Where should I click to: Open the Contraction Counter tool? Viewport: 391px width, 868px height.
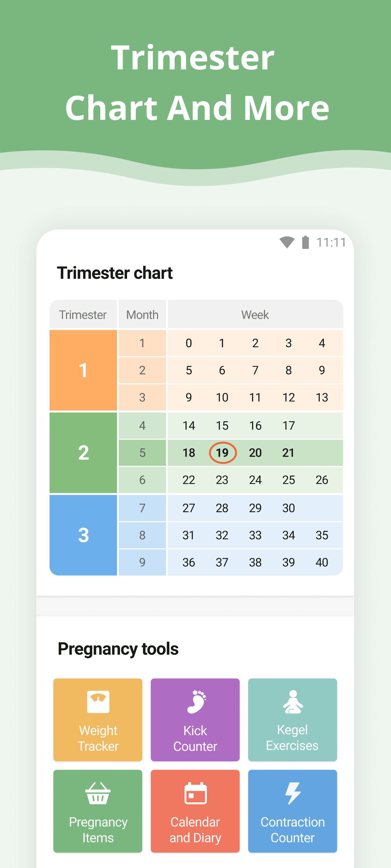293,811
